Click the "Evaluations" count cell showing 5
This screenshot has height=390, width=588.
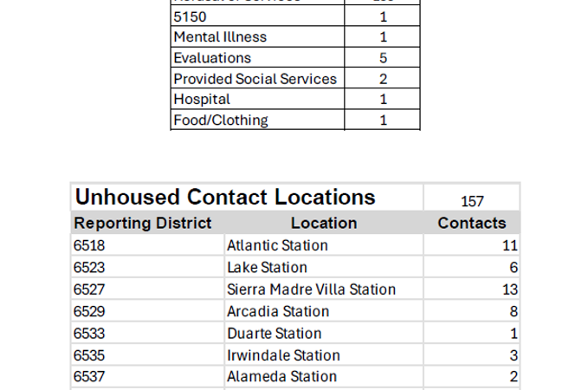point(383,58)
